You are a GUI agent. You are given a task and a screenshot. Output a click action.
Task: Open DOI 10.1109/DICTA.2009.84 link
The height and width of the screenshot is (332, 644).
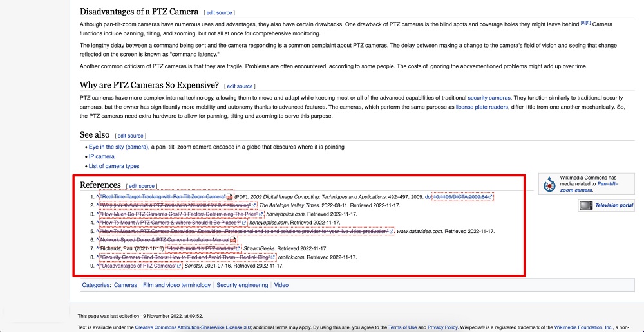(x=461, y=197)
